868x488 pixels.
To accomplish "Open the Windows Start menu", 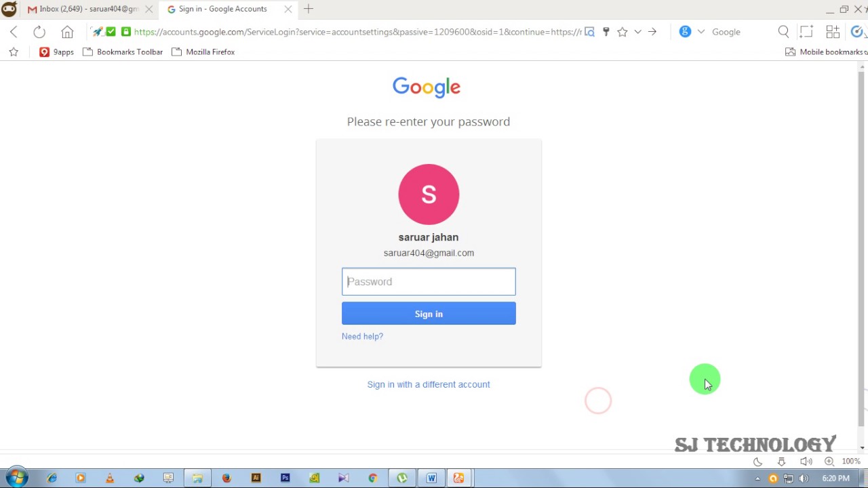I will click(16, 478).
